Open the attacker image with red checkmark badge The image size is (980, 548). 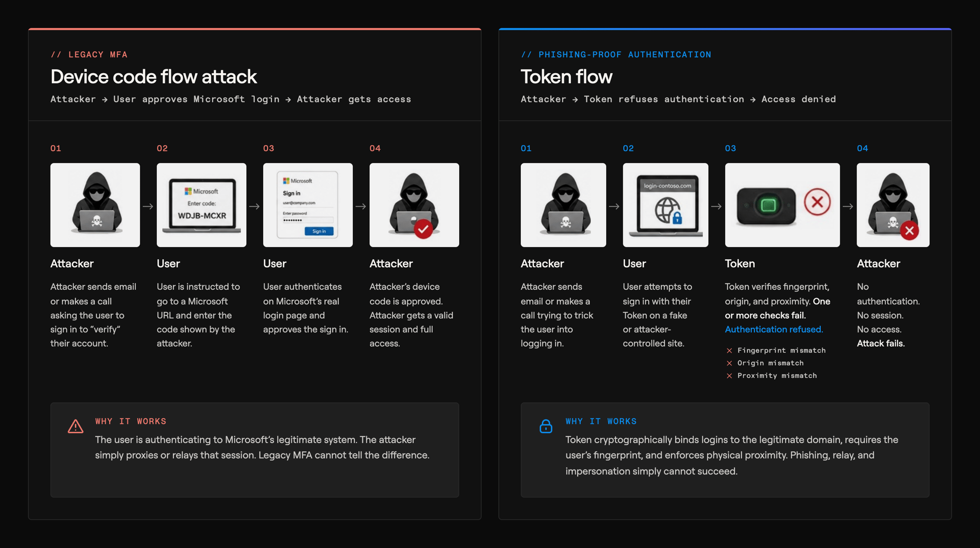click(x=414, y=205)
